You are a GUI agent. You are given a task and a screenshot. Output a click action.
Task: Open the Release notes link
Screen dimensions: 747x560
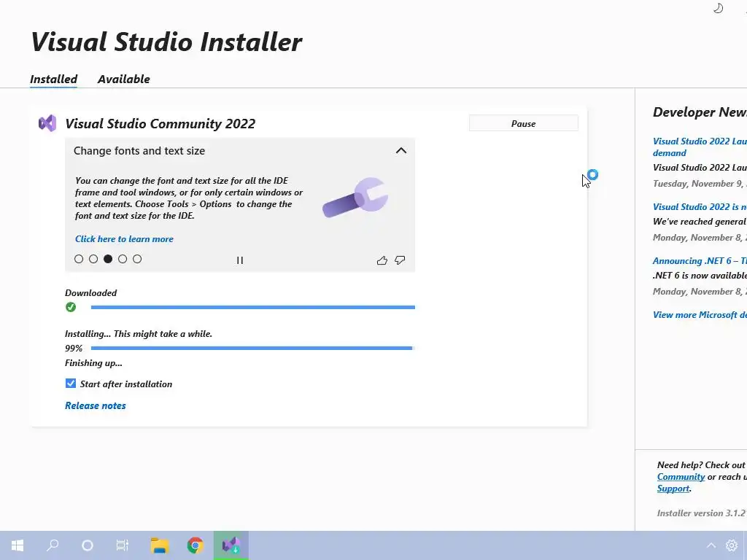click(x=96, y=405)
